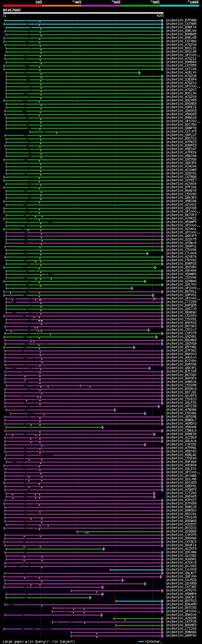
Task: Select label UniRef100_C7IZ89
Action: tap(181, 302)
